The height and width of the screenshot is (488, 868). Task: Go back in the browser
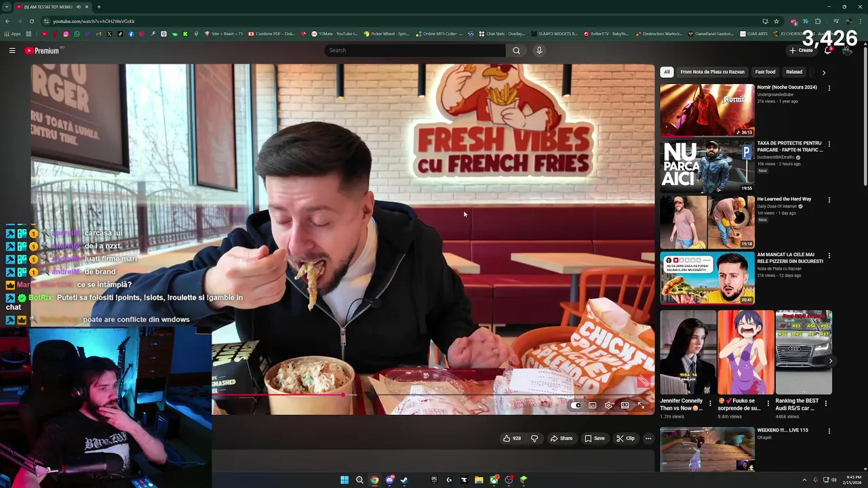7,21
